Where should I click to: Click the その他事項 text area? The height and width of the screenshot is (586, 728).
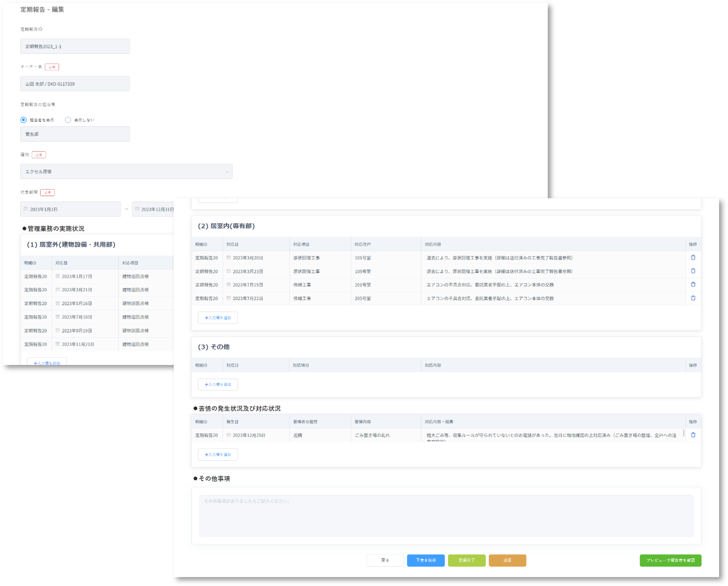tap(446, 515)
